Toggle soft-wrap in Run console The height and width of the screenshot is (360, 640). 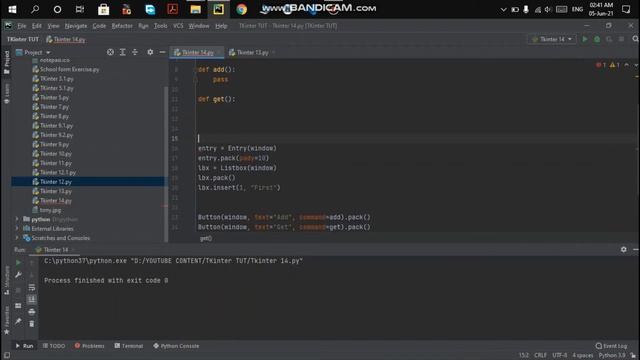pyautogui.click(x=32, y=287)
